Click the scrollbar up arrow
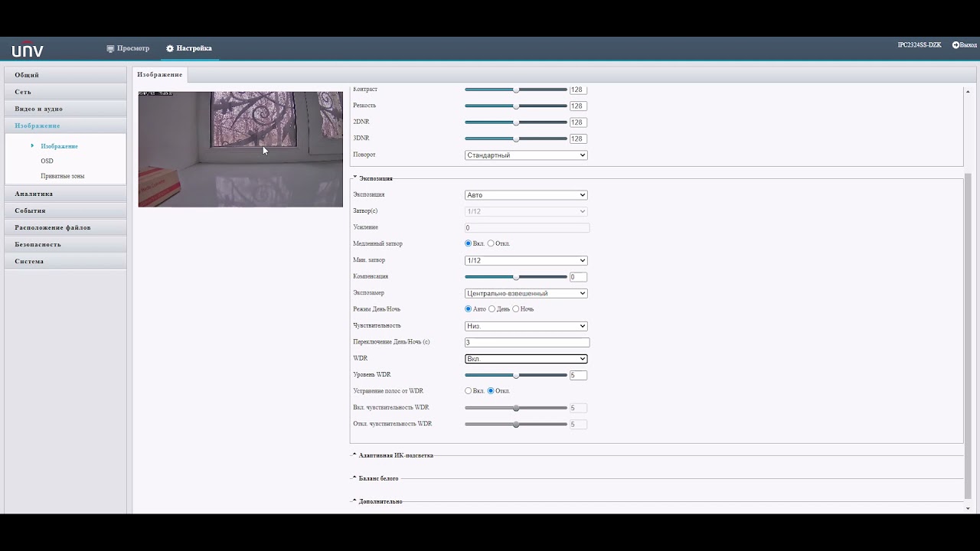Viewport: 980px width, 551px height. coord(968,92)
